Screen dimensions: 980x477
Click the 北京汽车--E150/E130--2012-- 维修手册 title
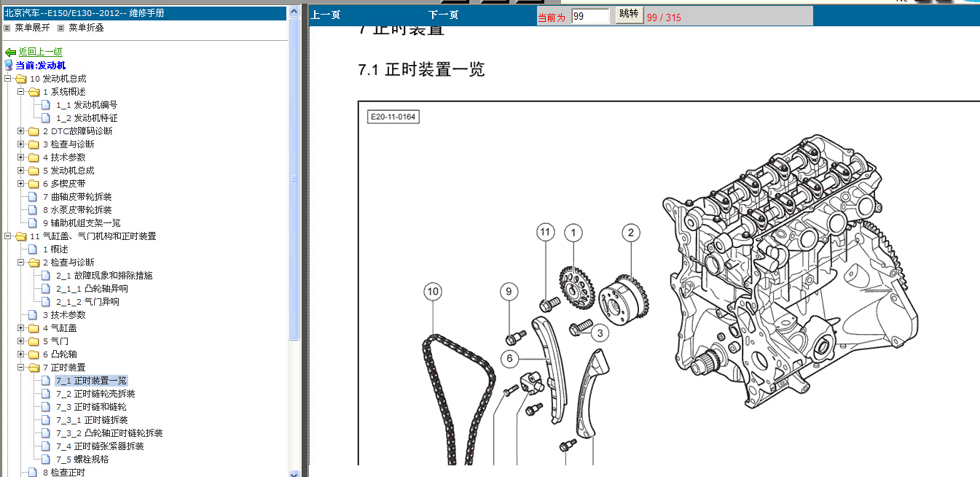(85, 13)
